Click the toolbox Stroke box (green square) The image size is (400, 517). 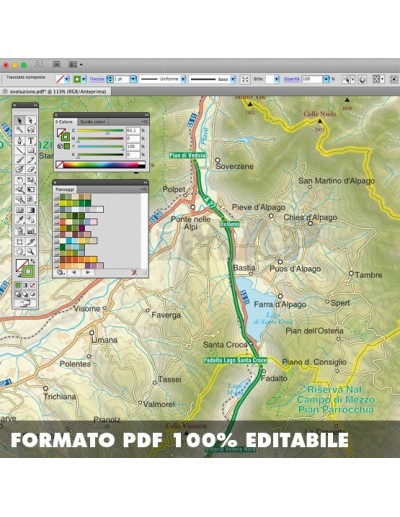pos(28,271)
